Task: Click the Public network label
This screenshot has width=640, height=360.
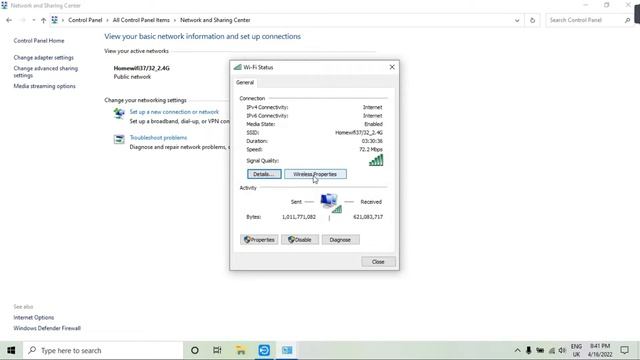Action: (x=132, y=77)
